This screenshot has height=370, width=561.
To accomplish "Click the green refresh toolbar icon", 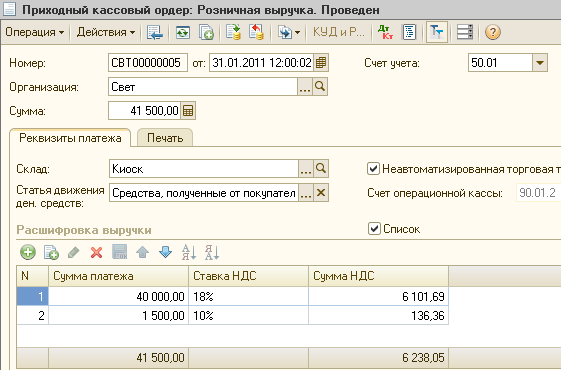I will tap(183, 32).
